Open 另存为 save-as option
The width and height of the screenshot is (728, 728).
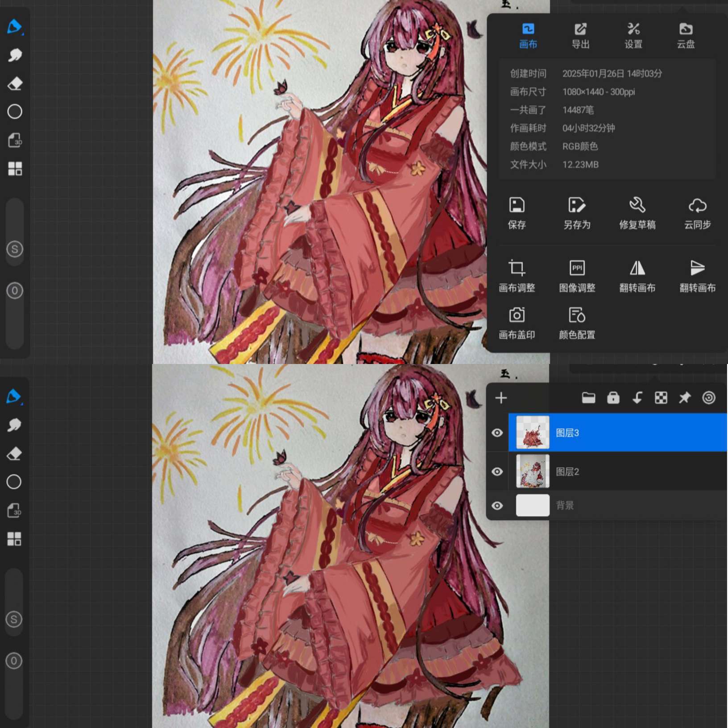(577, 206)
